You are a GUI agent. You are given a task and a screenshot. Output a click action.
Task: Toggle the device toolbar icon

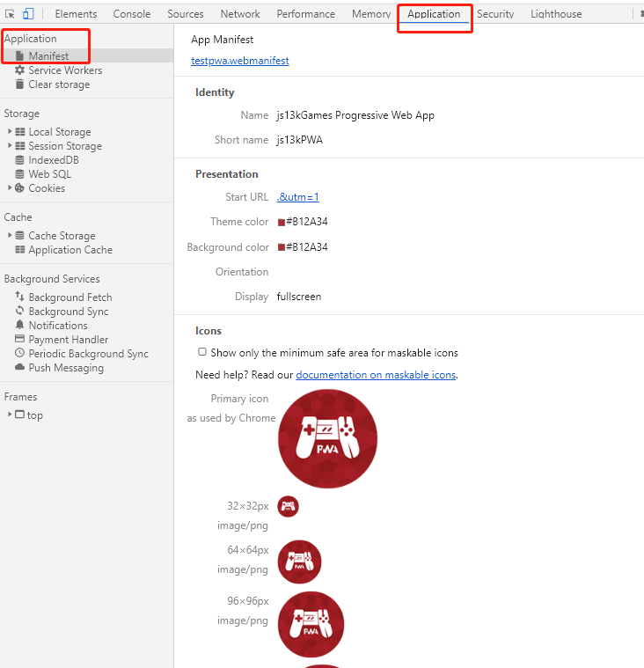click(28, 14)
